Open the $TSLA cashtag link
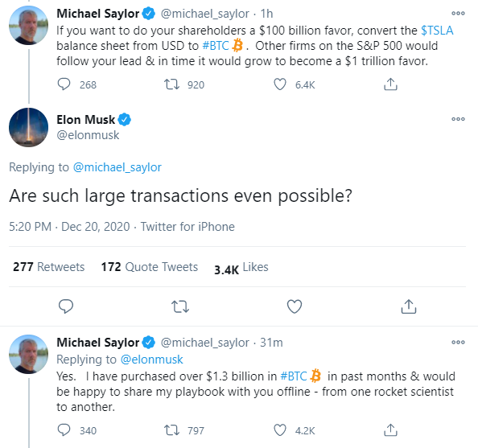478x448 pixels. pos(437,31)
